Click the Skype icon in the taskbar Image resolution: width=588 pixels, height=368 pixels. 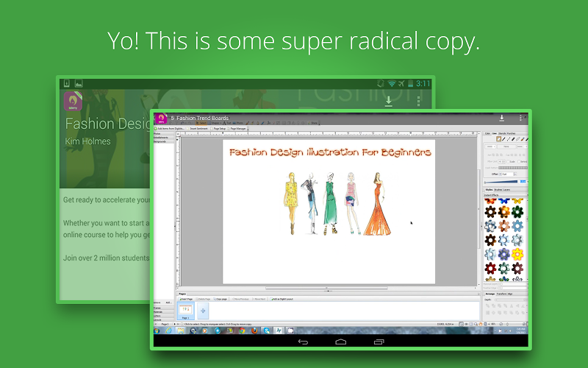coord(267,330)
